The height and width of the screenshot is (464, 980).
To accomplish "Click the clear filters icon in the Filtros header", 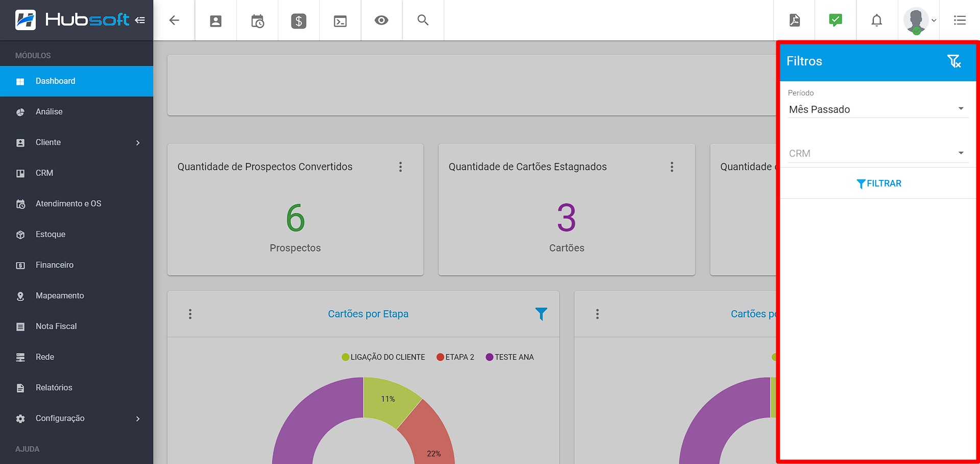I will [954, 61].
